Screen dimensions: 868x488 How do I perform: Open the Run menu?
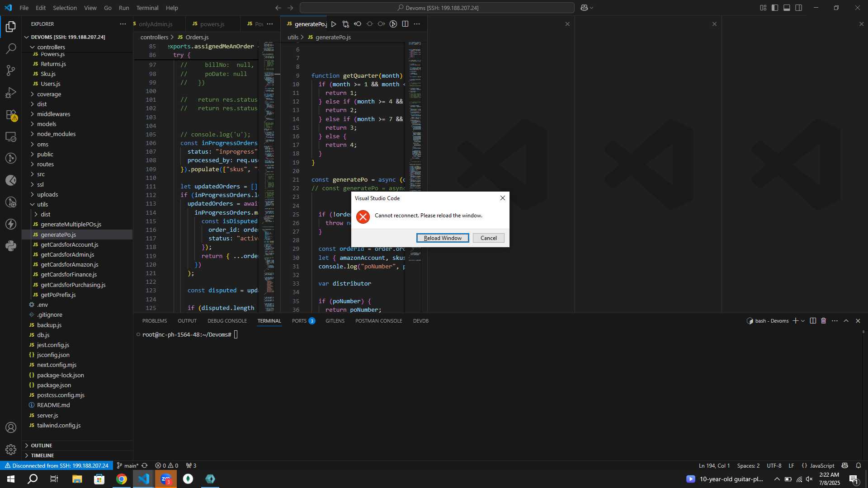[124, 8]
